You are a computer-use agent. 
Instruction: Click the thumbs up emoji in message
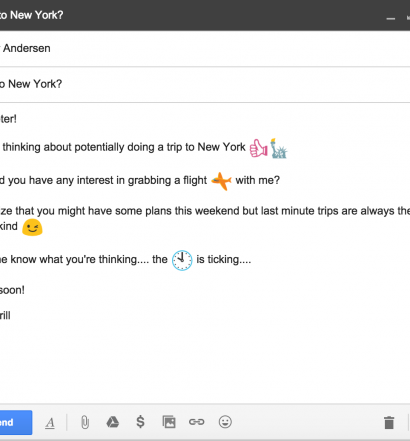259,148
